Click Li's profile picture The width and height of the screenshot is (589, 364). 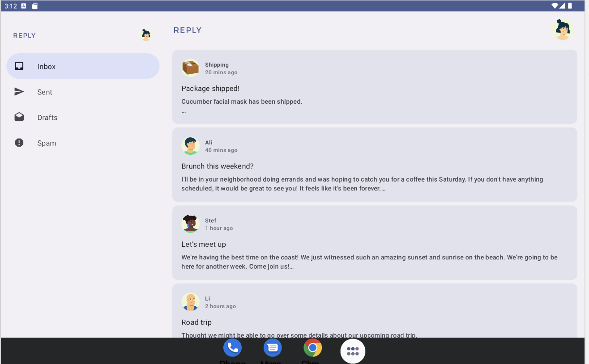[x=190, y=302]
